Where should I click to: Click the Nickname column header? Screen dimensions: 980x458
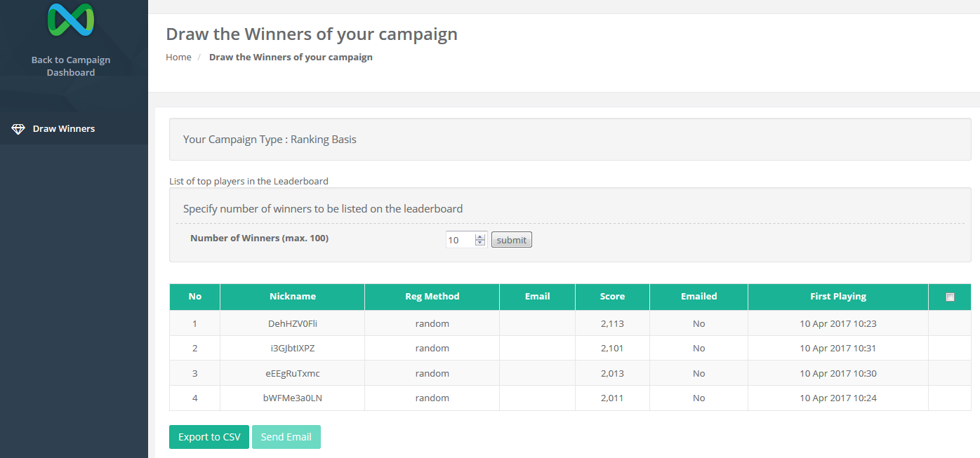coord(292,297)
